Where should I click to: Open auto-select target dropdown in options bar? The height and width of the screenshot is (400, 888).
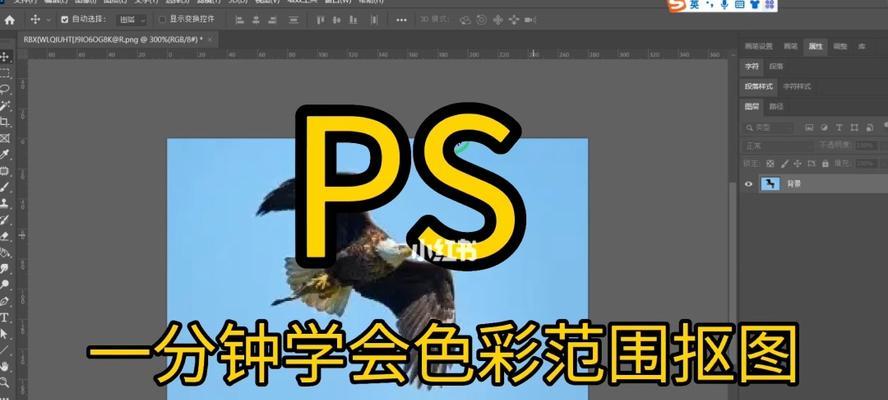coord(131,20)
